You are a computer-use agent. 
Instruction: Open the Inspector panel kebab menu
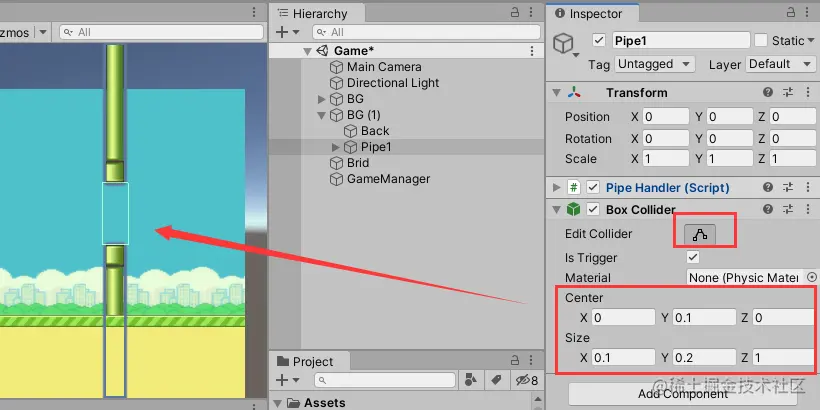809,13
